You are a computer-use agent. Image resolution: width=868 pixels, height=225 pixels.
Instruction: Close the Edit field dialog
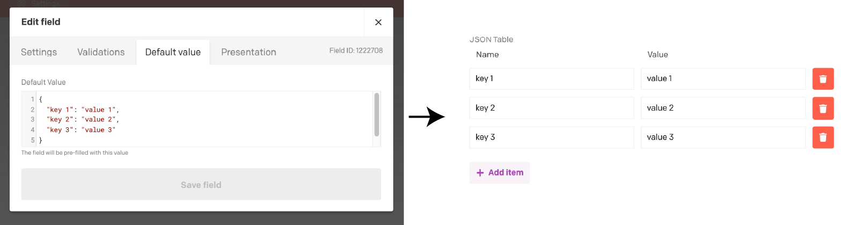tap(378, 22)
